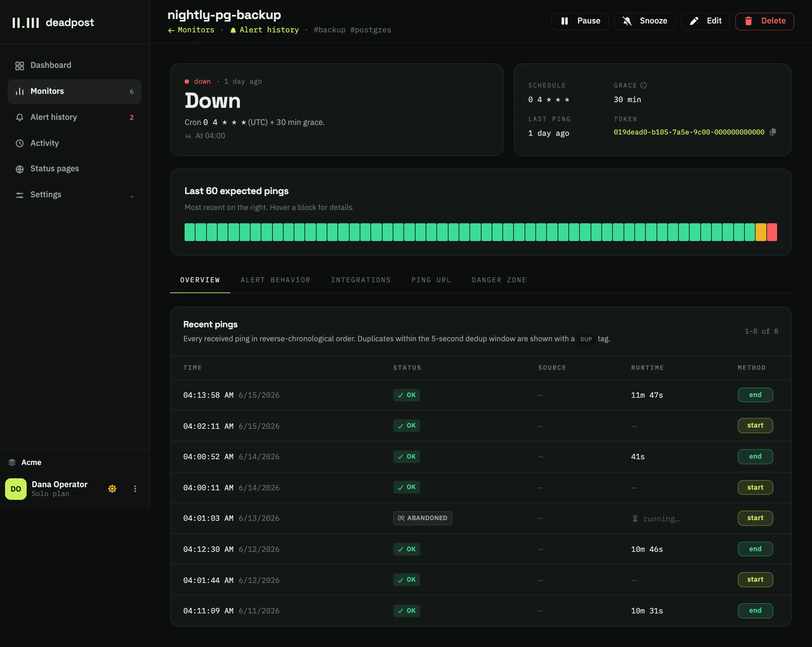Copy the monitor token
Screen dimensions: 812x647
pyautogui.click(x=772, y=132)
